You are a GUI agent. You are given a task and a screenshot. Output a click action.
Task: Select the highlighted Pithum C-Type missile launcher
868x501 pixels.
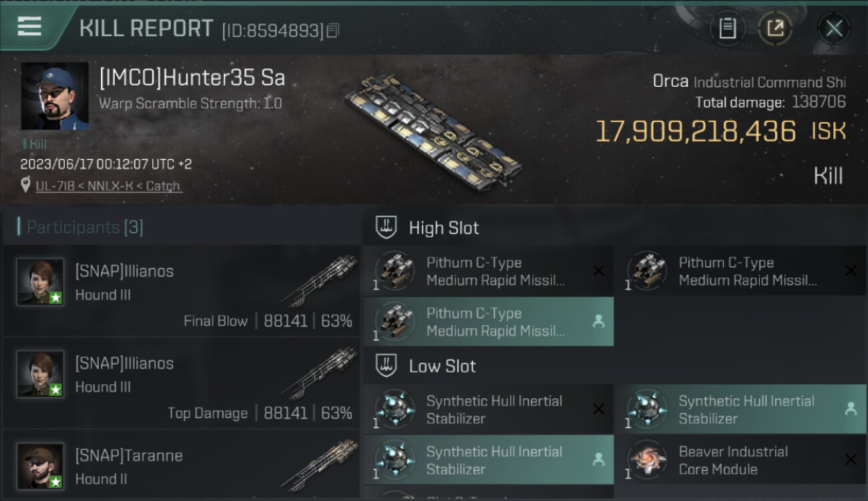tap(488, 321)
